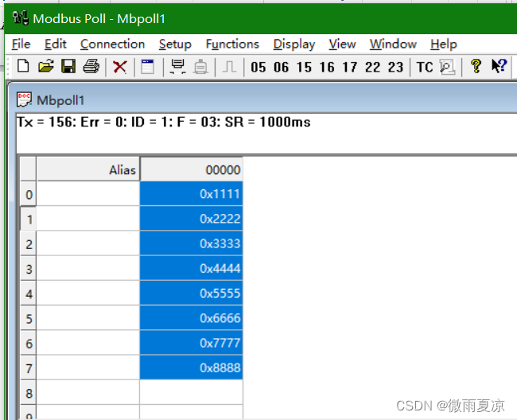Image resolution: width=517 pixels, height=420 pixels.
Task: Click row header 4
Action: (29, 294)
